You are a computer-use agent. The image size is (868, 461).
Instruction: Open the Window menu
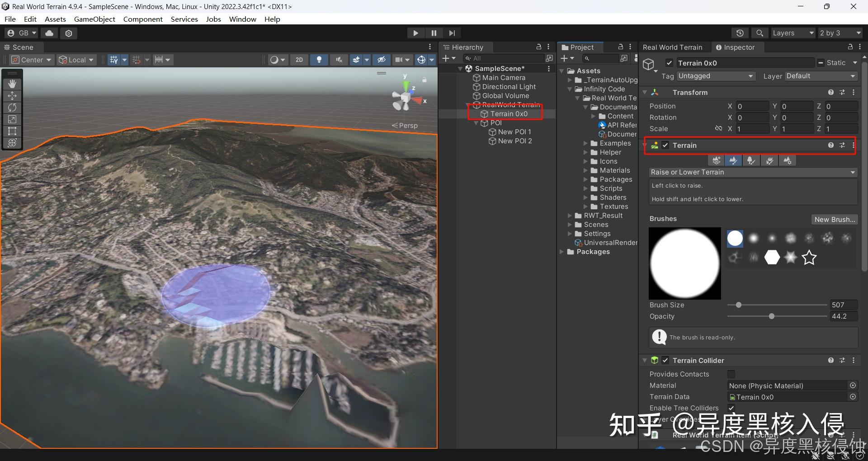pos(242,19)
